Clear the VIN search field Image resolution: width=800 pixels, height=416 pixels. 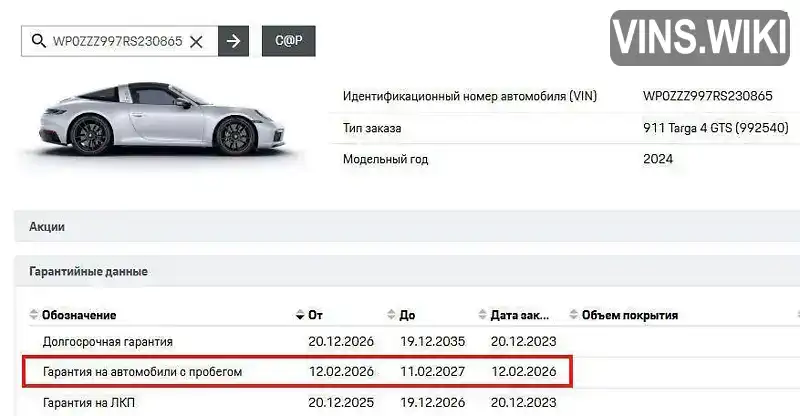point(196,42)
